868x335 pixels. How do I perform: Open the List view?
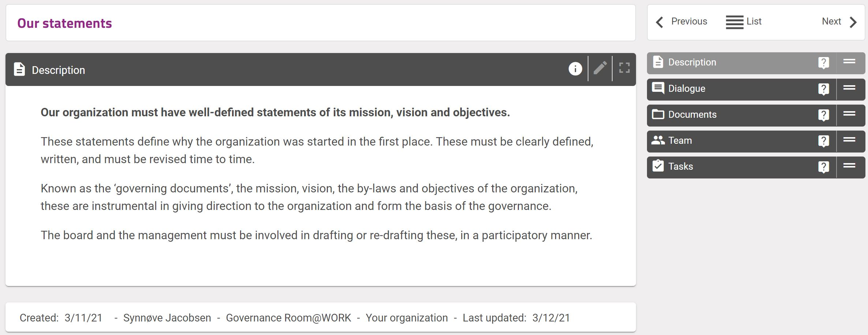coord(744,22)
